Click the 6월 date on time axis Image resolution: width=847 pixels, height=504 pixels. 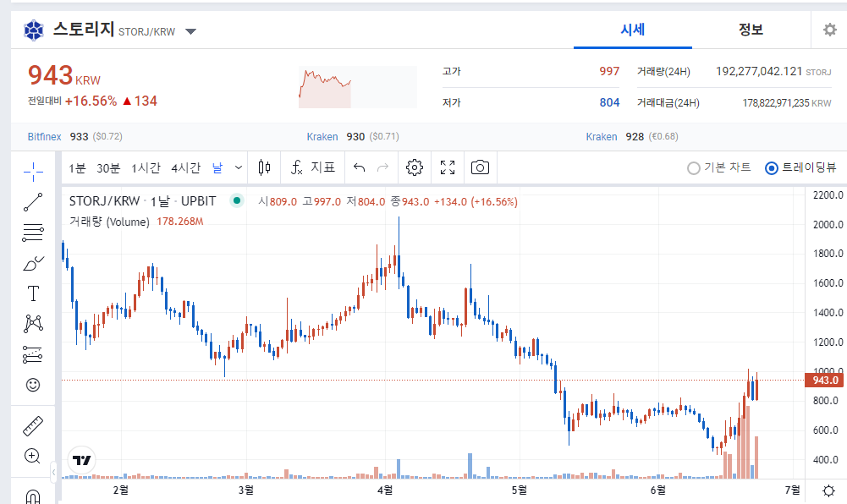pos(657,490)
